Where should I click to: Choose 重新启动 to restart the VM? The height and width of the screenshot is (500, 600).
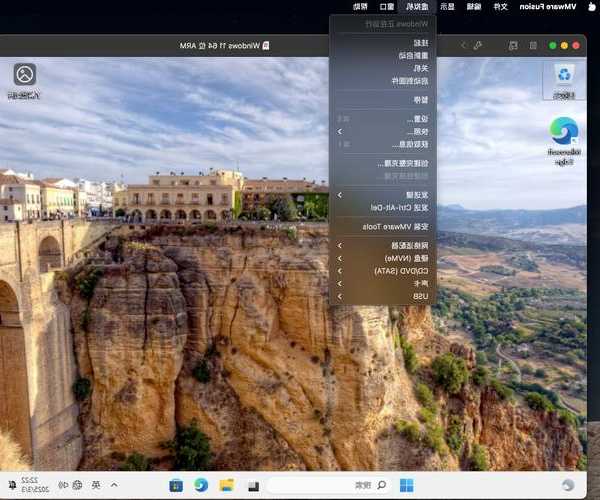383,55
